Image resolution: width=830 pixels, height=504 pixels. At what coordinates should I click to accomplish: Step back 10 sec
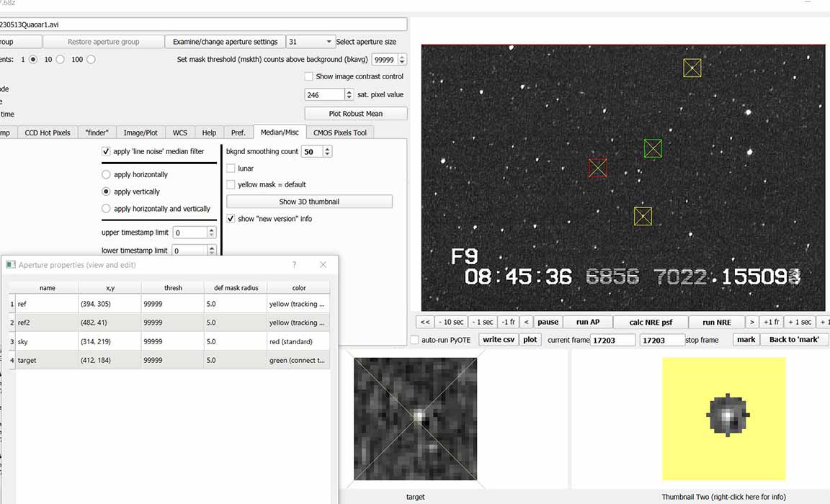point(451,322)
